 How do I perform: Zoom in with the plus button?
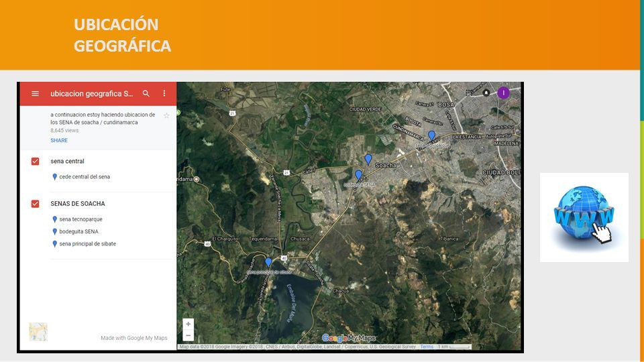(x=188, y=324)
